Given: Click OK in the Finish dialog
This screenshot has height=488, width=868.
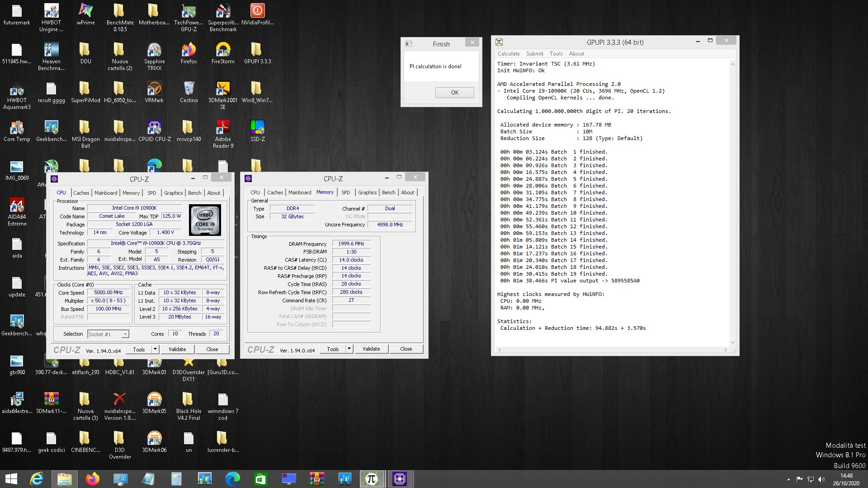Looking at the screenshot, I should coord(455,93).
